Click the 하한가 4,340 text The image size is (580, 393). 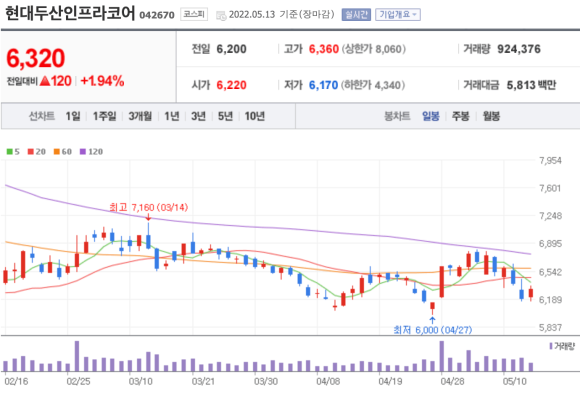pyautogui.click(x=373, y=85)
